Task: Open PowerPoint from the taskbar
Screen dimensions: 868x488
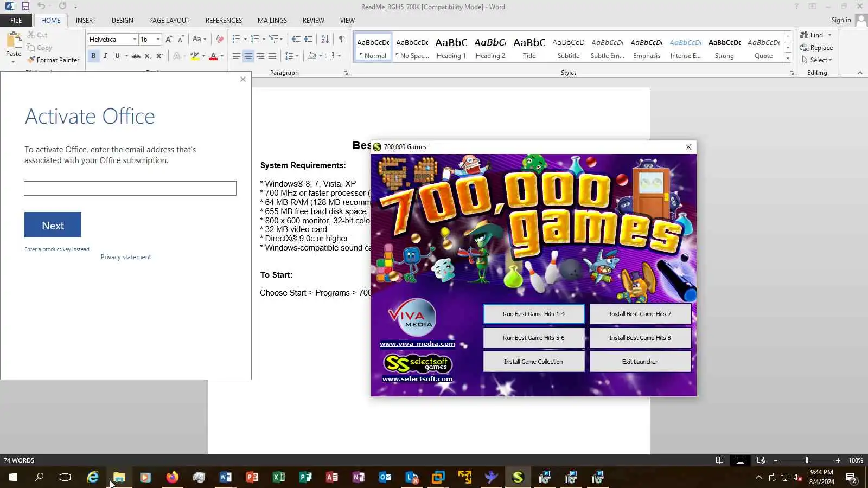Action: click(x=252, y=477)
